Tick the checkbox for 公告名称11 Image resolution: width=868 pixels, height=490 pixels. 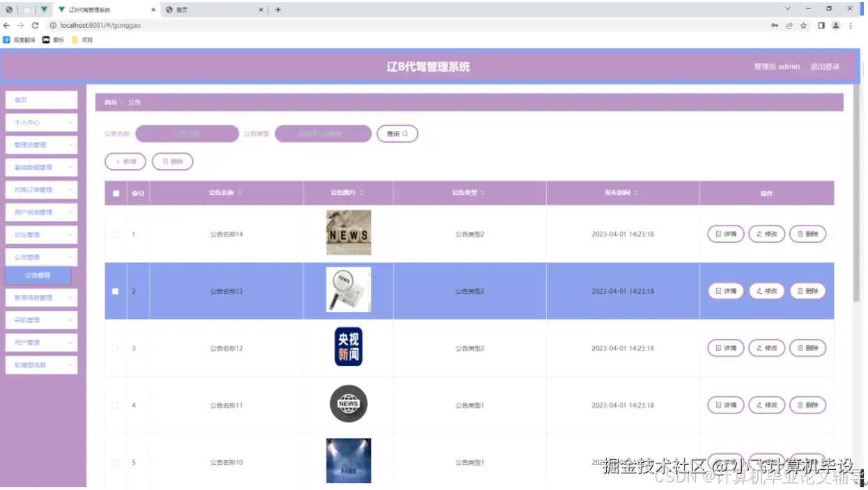116,406
